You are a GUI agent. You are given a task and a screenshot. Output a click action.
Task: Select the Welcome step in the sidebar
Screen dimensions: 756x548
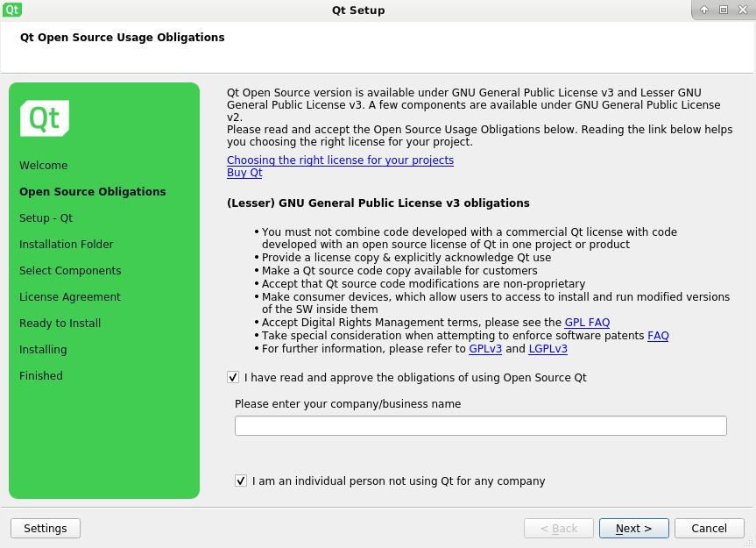tap(44, 166)
